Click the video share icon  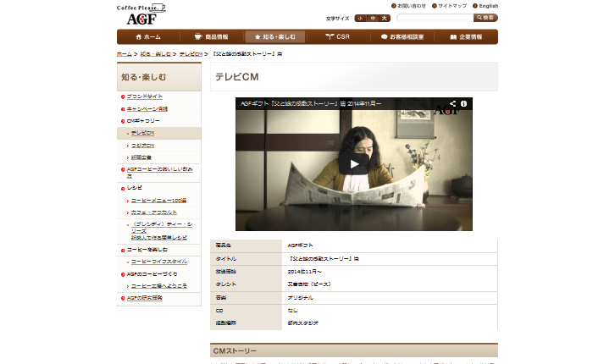point(452,104)
